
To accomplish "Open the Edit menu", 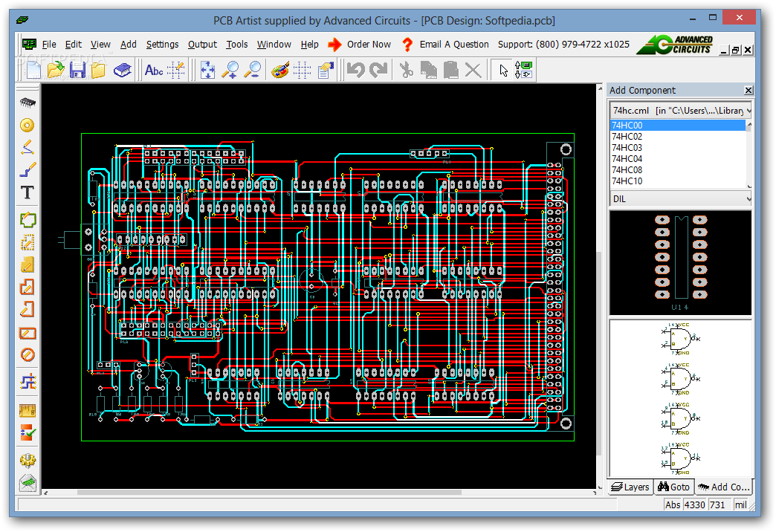I will pos(74,44).
